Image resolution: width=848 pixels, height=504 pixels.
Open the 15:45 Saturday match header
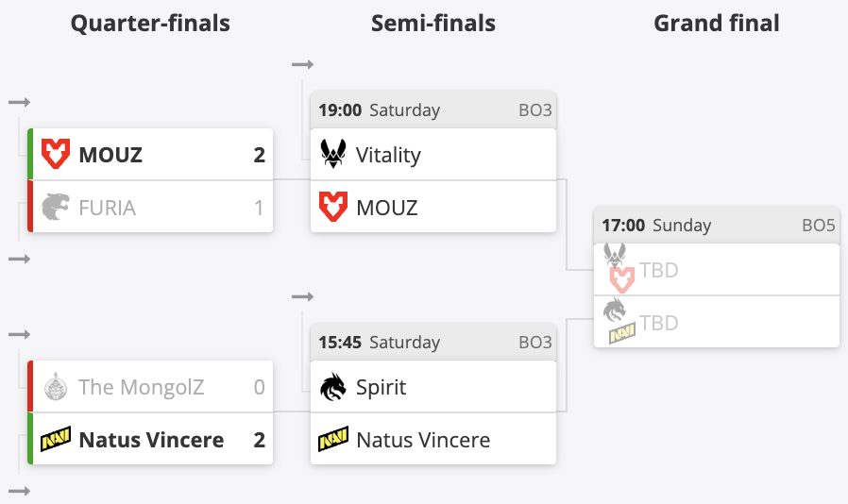click(x=433, y=342)
